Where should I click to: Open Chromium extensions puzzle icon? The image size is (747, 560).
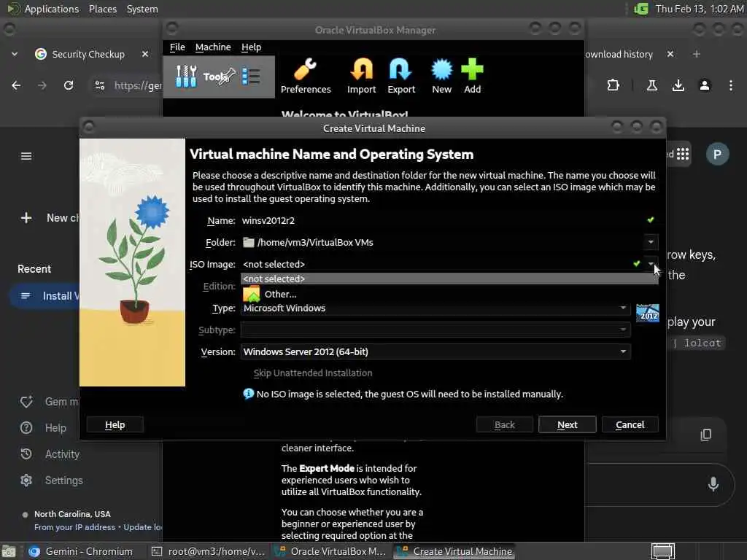(x=613, y=85)
